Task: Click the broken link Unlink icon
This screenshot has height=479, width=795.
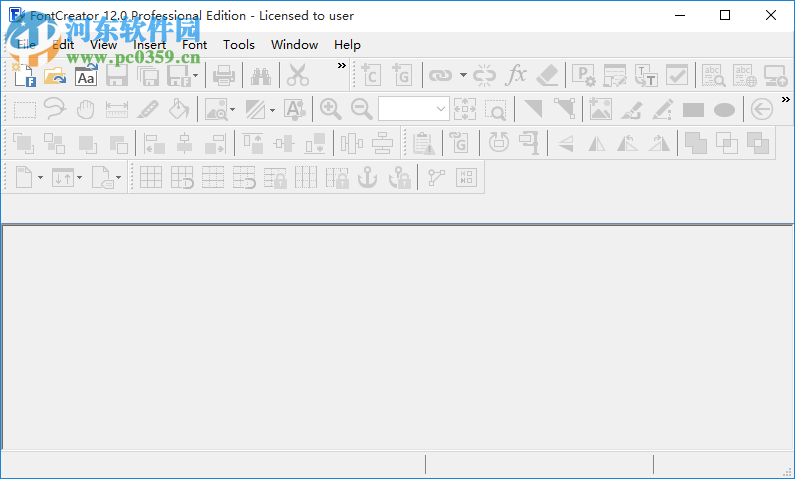Action: point(484,76)
